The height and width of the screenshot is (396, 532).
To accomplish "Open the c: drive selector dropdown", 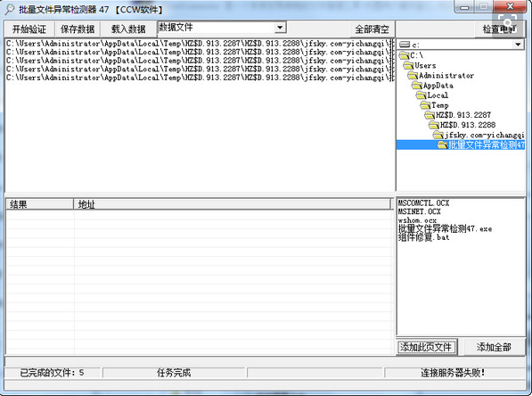I will pyautogui.click(x=518, y=45).
